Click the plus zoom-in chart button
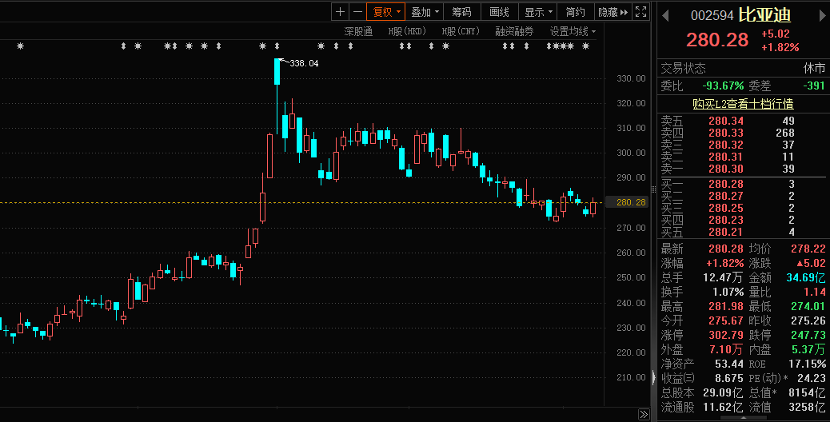The image size is (830, 422). pos(340,12)
